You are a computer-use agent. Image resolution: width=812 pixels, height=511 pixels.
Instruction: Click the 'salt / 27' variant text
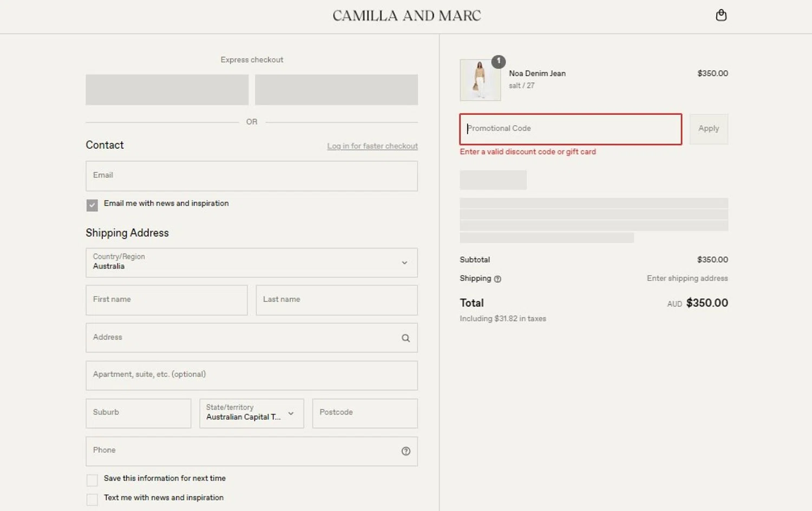[x=522, y=86]
